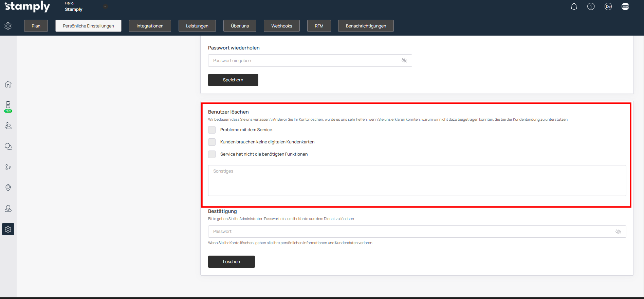Open the 'De' language selector
This screenshot has height=299, width=644.
coord(608,7)
